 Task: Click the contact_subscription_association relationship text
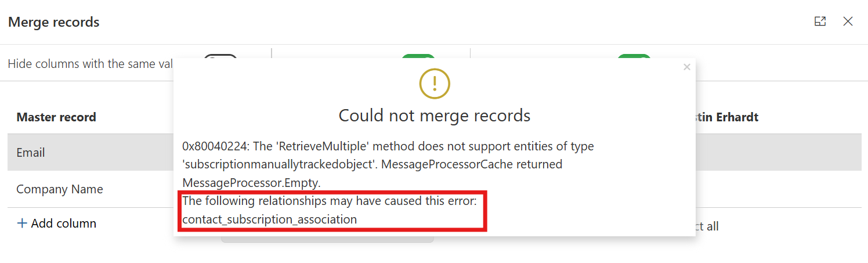click(x=270, y=219)
